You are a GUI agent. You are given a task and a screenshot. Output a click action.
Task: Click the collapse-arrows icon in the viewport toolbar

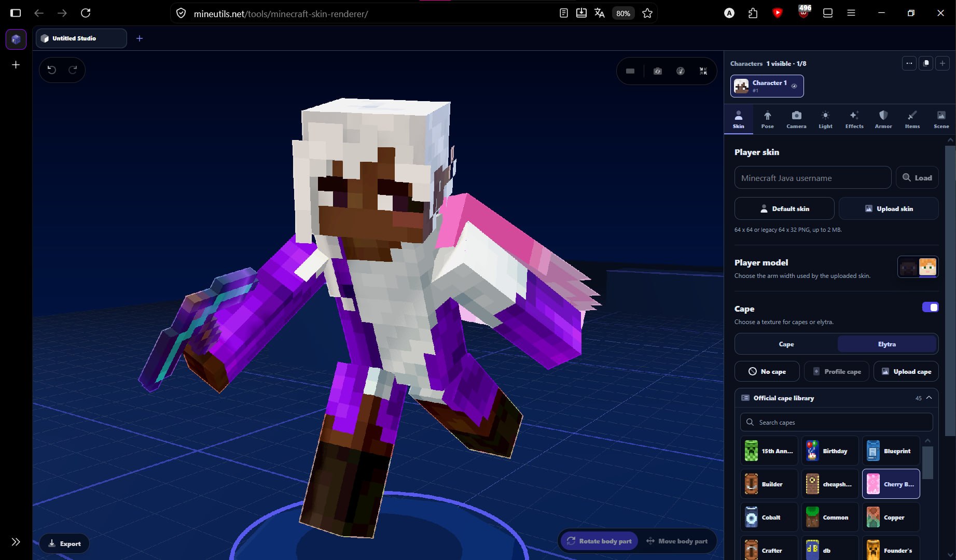[x=703, y=71]
